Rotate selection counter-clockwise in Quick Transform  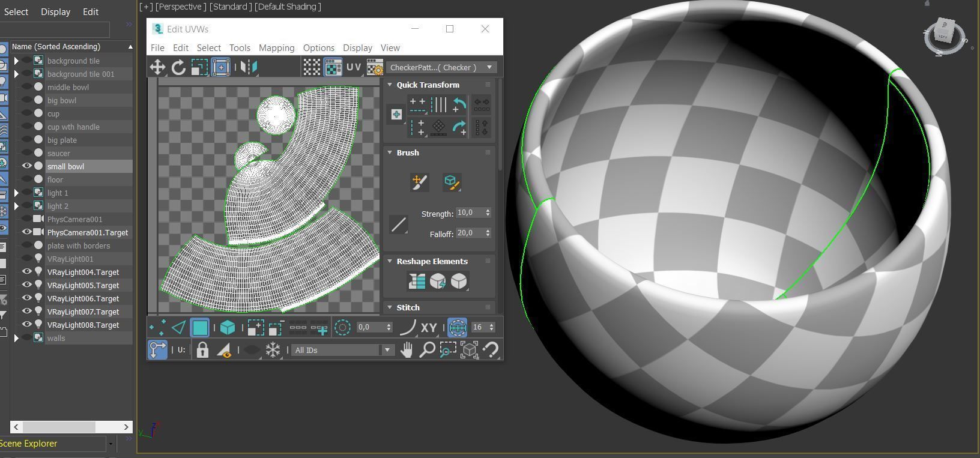point(459,105)
